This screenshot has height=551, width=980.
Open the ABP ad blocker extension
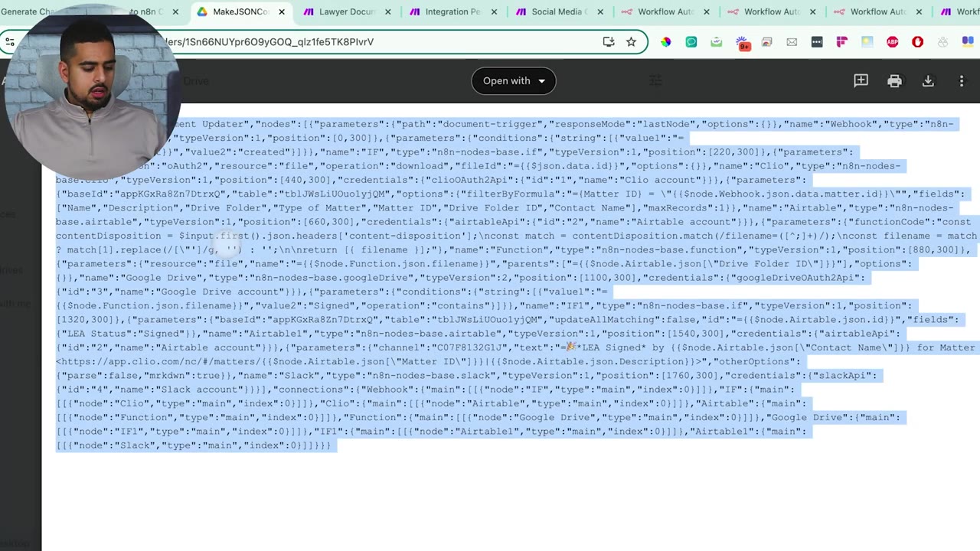click(x=892, y=42)
